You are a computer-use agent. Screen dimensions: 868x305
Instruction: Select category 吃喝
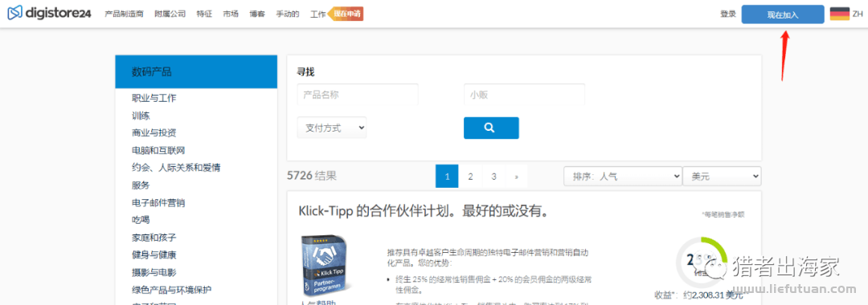(x=141, y=220)
